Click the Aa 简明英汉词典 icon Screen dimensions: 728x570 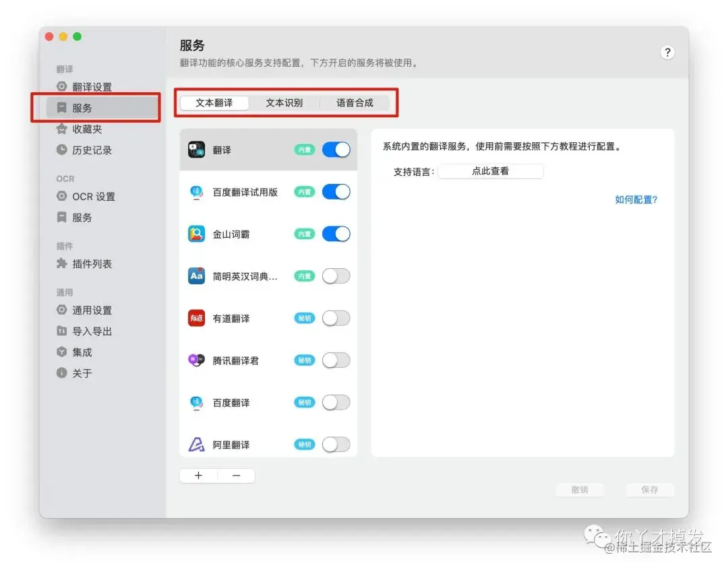coord(196,276)
